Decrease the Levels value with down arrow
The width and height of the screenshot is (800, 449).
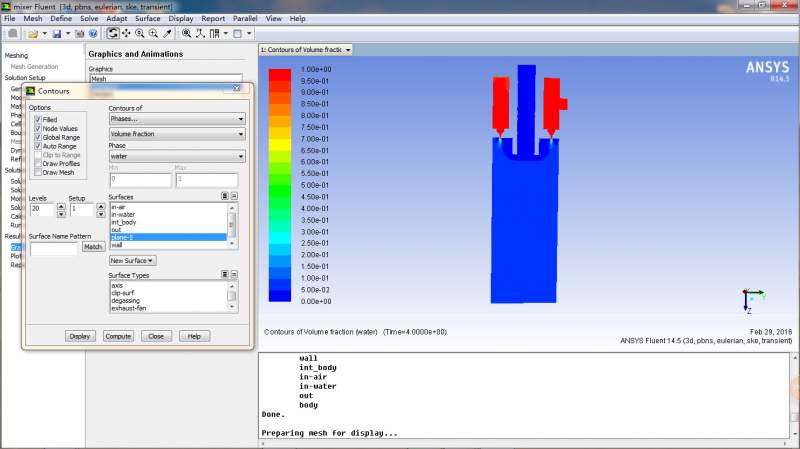coord(61,214)
